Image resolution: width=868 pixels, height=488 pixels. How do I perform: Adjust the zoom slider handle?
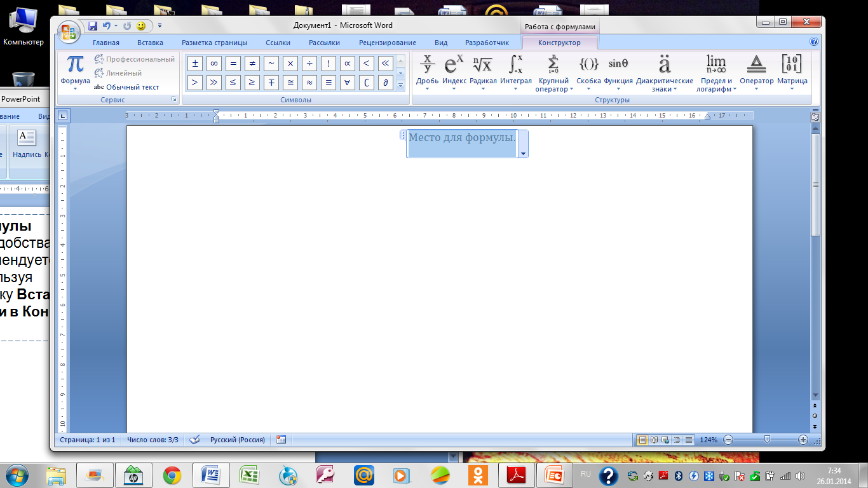(x=768, y=440)
